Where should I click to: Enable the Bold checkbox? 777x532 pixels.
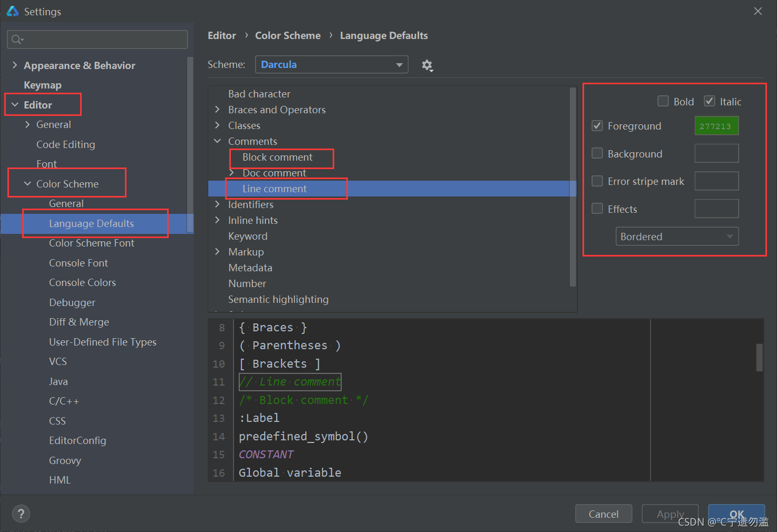coord(663,101)
